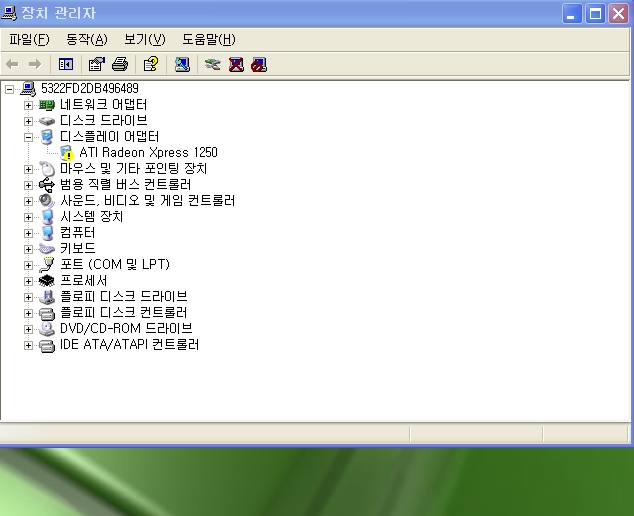Click the DVD/CD-ROM drive icon
The height and width of the screenshot is (516, 634).
[x=47, y=329]
